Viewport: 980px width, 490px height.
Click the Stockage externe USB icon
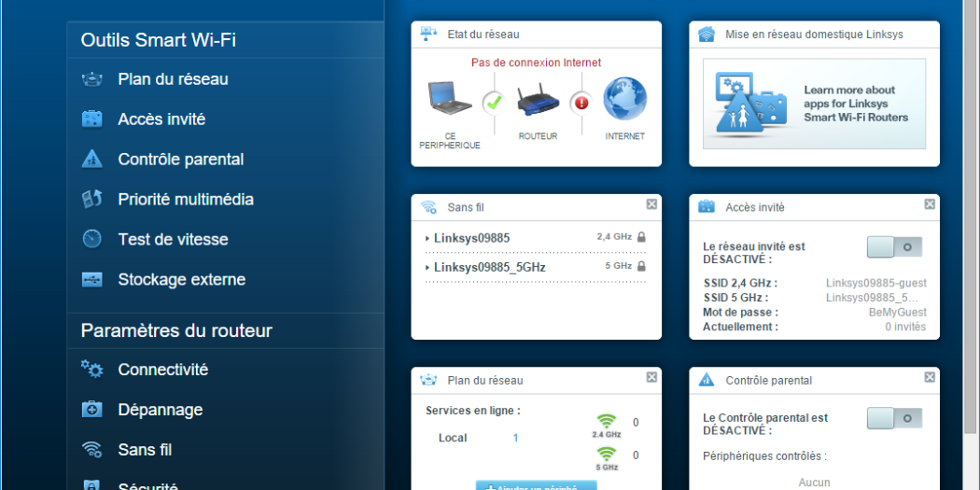[x=91, y=279]
